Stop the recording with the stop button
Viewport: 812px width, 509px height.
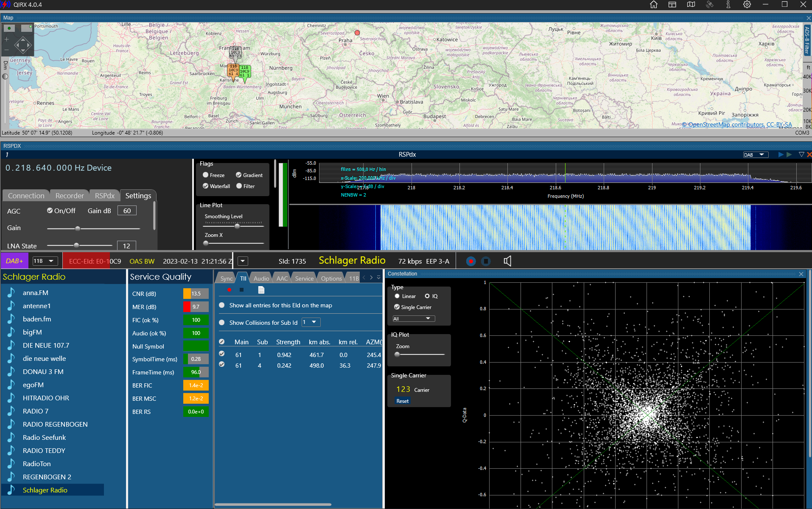[486, 261]
